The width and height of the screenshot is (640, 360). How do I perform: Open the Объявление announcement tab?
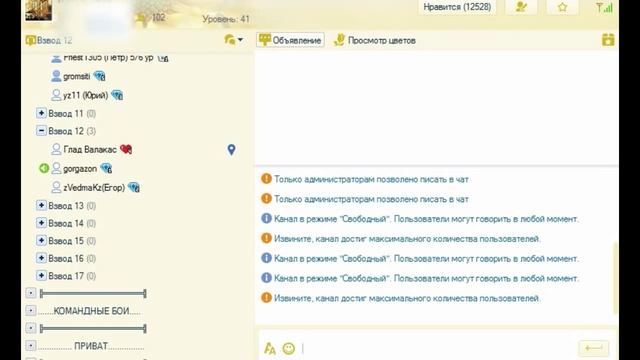pos(290,40)
